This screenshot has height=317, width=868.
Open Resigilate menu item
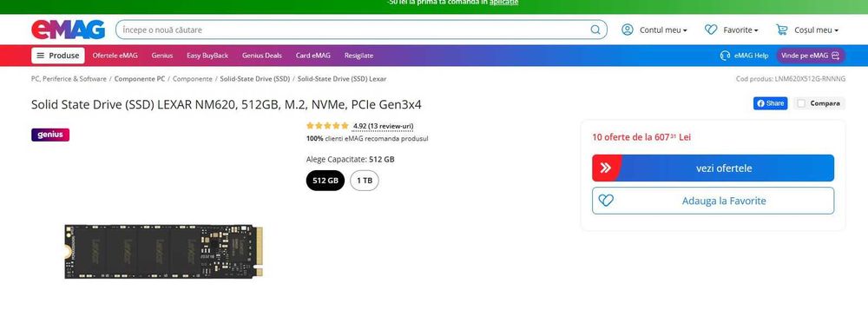pos(358,56)
